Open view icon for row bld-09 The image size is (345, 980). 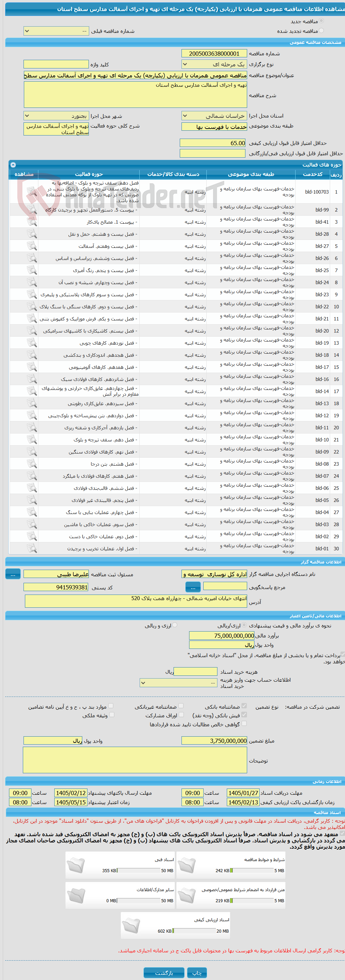(x=32, y=452)
